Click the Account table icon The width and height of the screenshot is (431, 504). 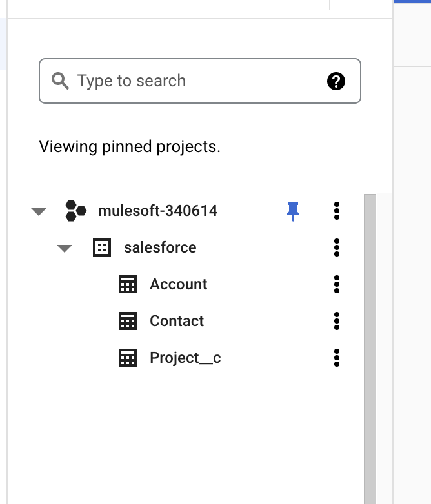click(128, 284)
